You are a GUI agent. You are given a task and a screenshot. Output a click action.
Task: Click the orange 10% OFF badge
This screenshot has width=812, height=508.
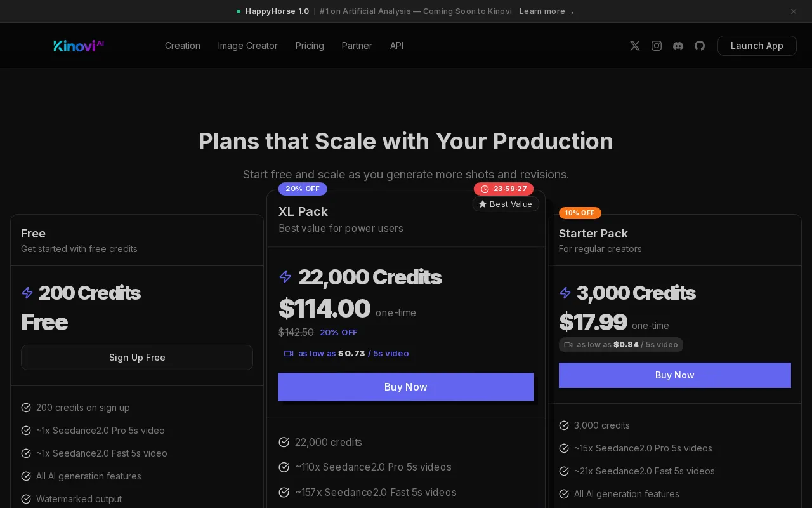point(580,213)
